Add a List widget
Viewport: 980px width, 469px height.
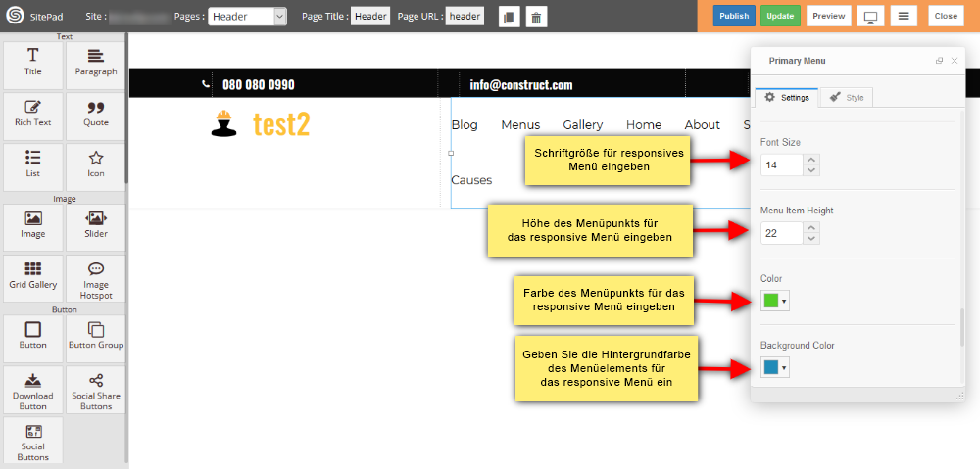[33, 167]
